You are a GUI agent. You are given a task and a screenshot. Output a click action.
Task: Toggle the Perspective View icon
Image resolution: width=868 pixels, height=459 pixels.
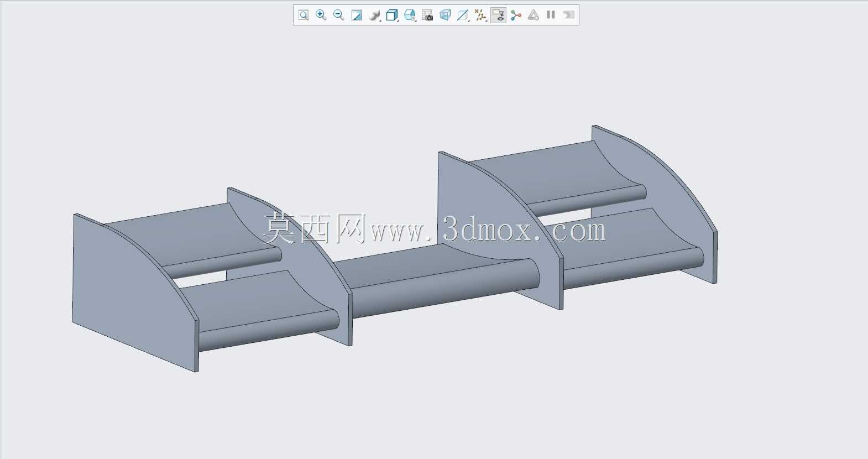(445, 15)
